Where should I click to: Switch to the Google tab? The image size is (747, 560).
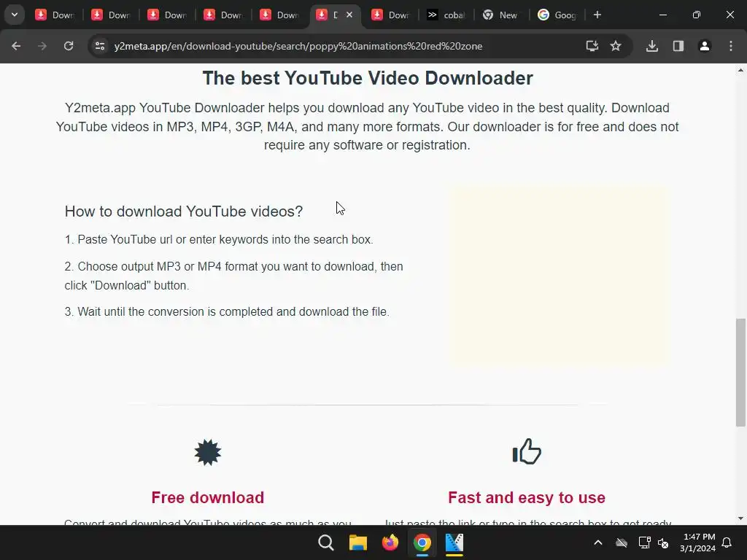pyautogui.click(x=557, y=15)
